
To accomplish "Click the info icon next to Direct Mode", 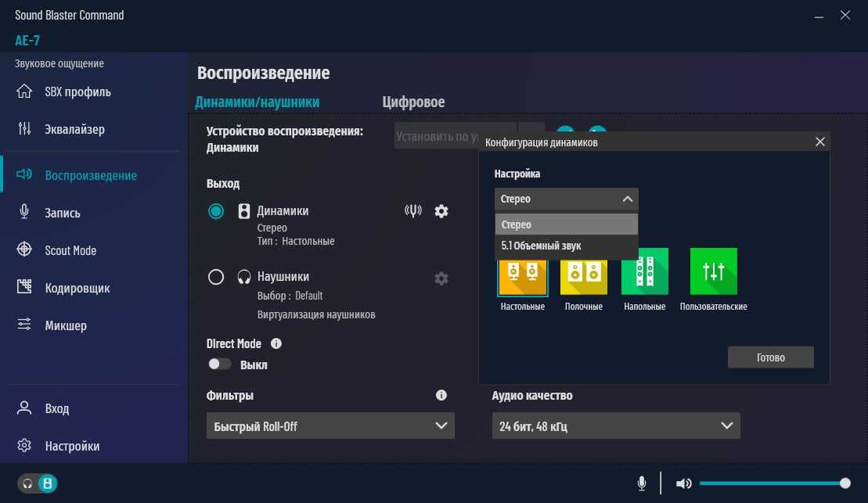I will 276,343.
